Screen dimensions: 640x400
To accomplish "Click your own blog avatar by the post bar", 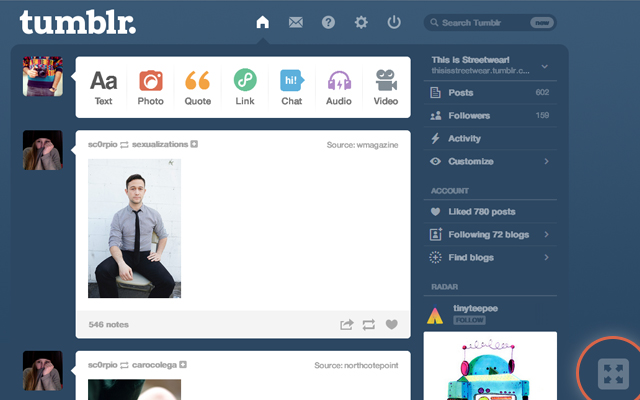I will tap(43, 76).
